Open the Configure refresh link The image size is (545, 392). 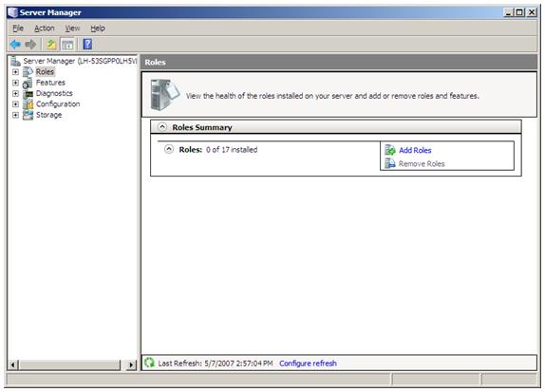308,364
